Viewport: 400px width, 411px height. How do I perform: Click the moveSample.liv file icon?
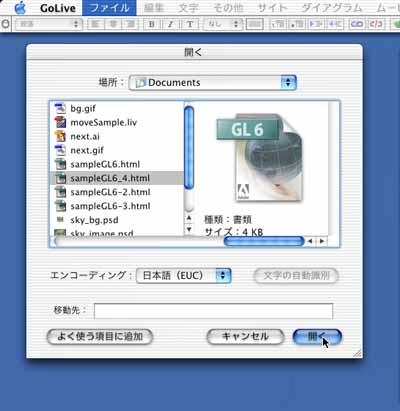[60, 122]
